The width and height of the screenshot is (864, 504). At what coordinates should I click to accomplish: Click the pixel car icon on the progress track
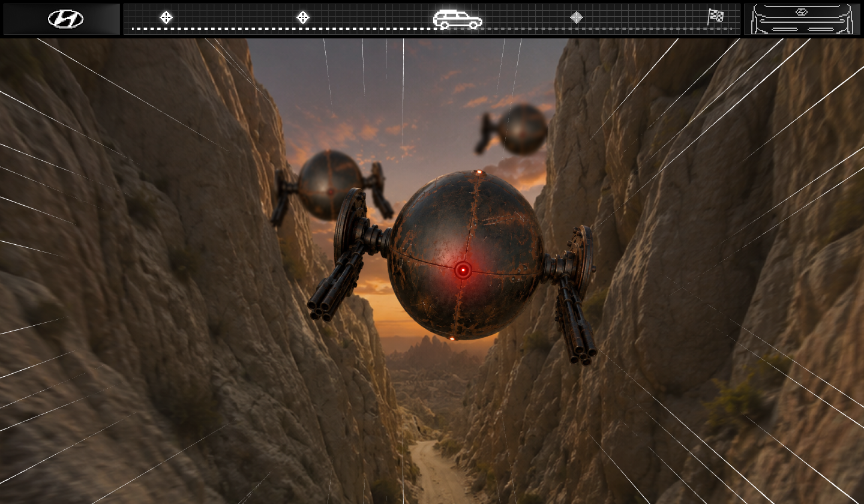(458, 19)
